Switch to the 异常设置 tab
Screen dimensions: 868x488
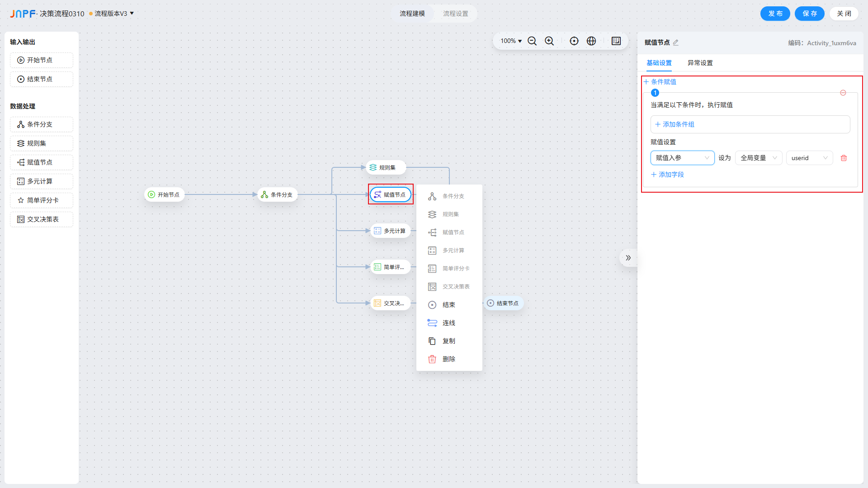click(x=700, y=63)
